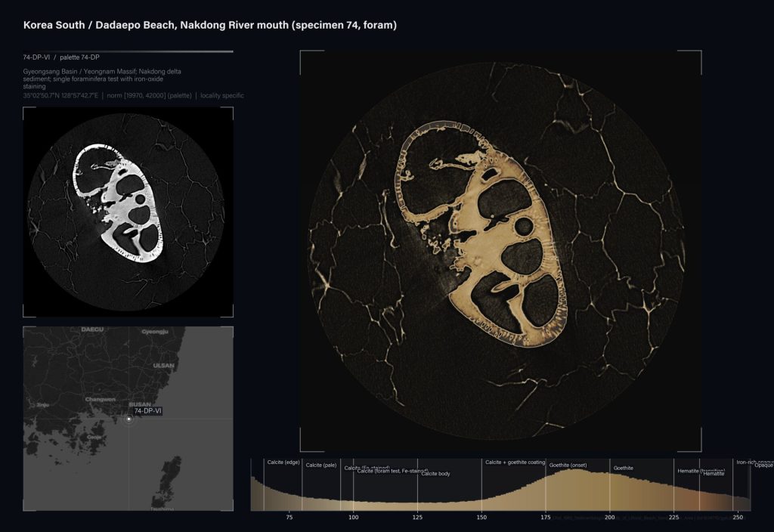Select the Calcite body marker label

(x=436, y=474)
